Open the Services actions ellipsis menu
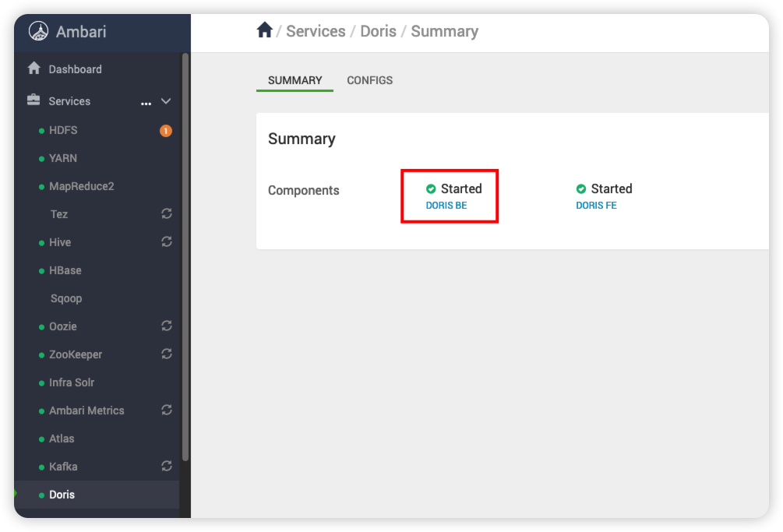 pyautogui.click(x=146, y=104)
